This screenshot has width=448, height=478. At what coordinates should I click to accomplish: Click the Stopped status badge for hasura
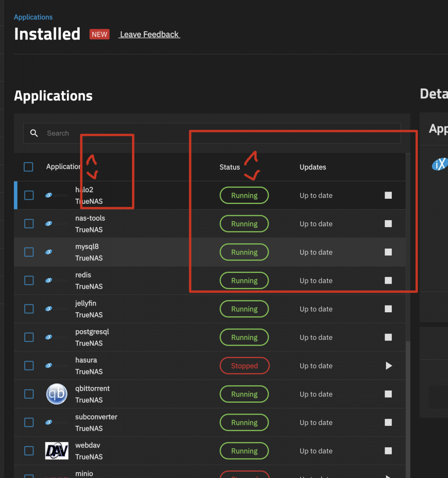[245, 366]
